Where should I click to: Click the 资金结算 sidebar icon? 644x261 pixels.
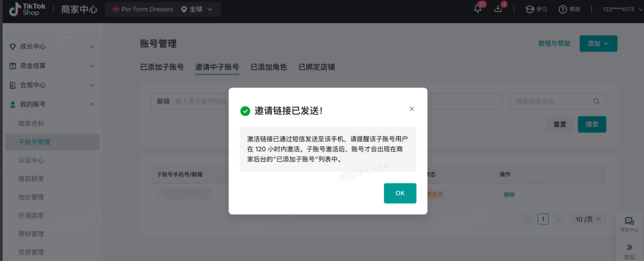coord(13,66)
